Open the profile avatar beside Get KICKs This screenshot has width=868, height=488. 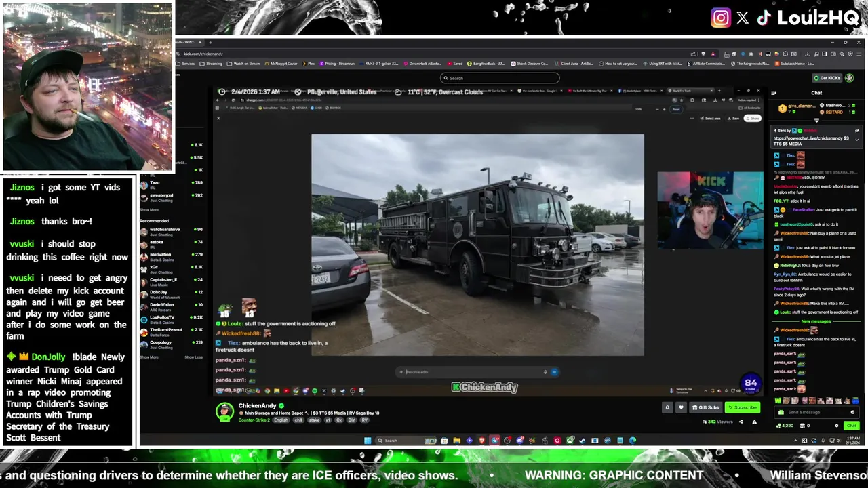tap(849, 78)
